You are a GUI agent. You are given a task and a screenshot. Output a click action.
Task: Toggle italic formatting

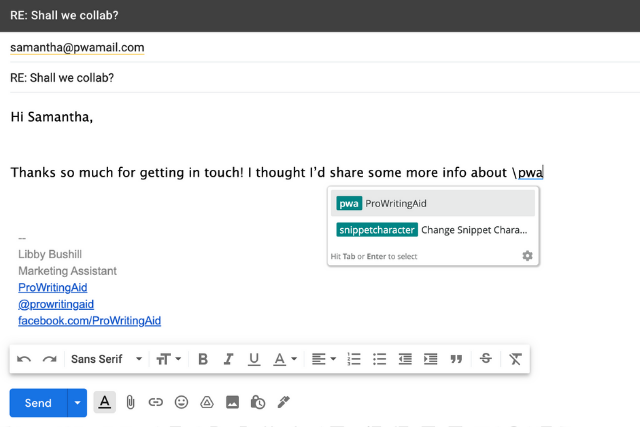pyautogui.click(x=229, y=359)
